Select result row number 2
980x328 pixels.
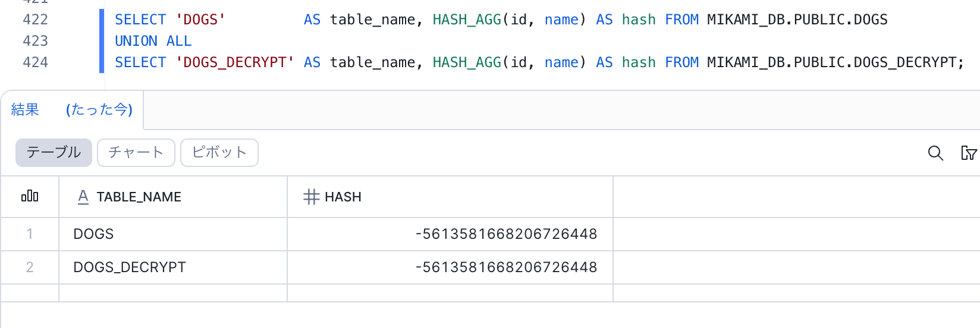[x=30, y=267]
